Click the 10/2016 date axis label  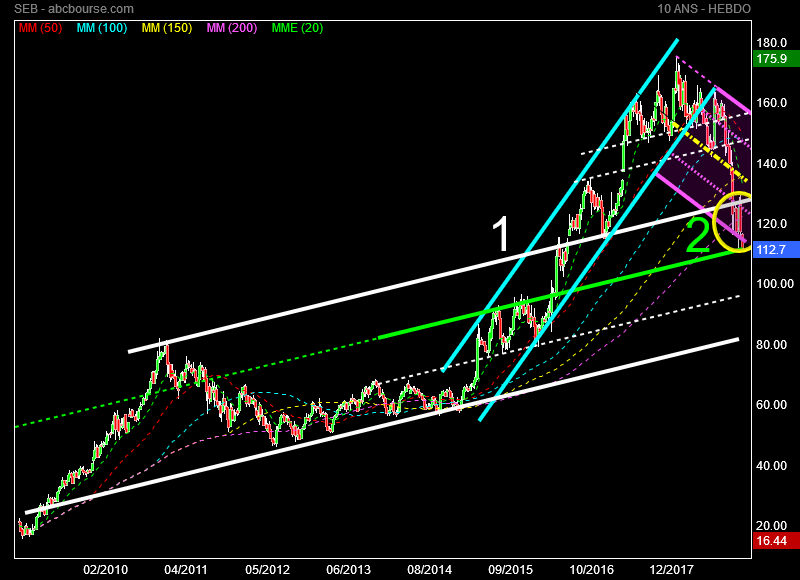point(591,570)
